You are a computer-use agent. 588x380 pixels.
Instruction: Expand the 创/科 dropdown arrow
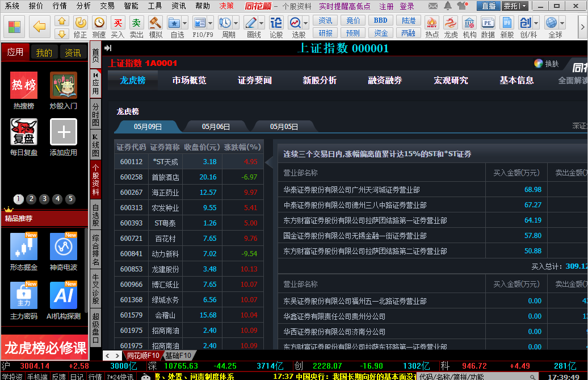536,23
